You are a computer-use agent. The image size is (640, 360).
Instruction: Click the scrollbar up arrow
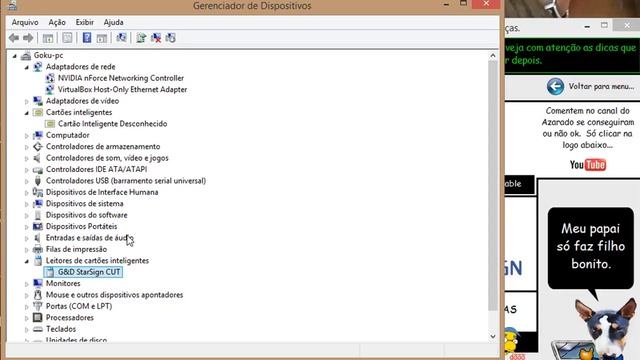click(x=493, y=56)
